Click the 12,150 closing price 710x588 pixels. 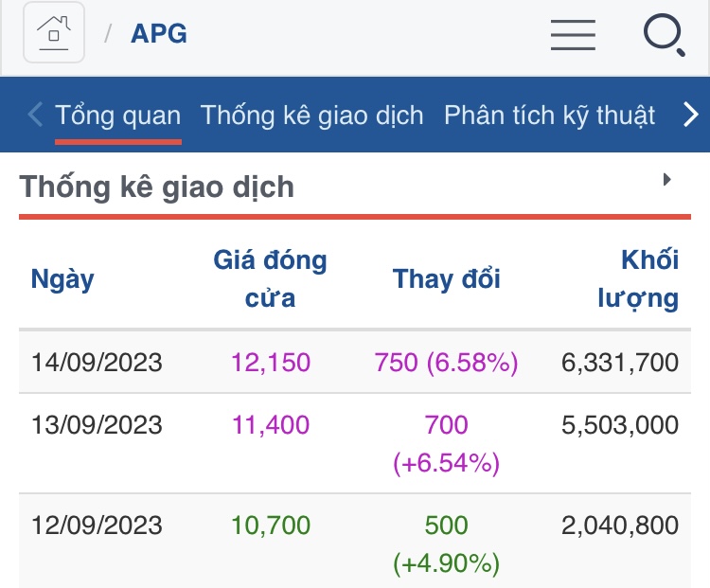270,362
